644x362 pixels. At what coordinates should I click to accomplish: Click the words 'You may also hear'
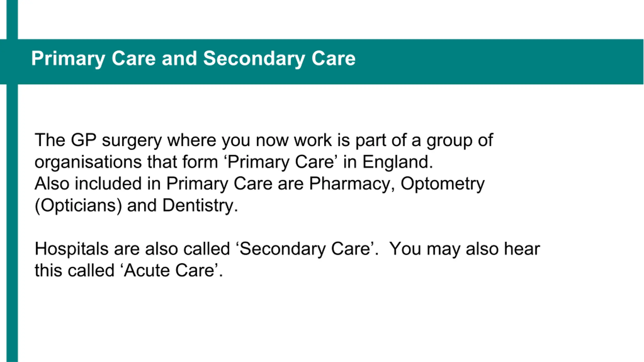point(465,249)
